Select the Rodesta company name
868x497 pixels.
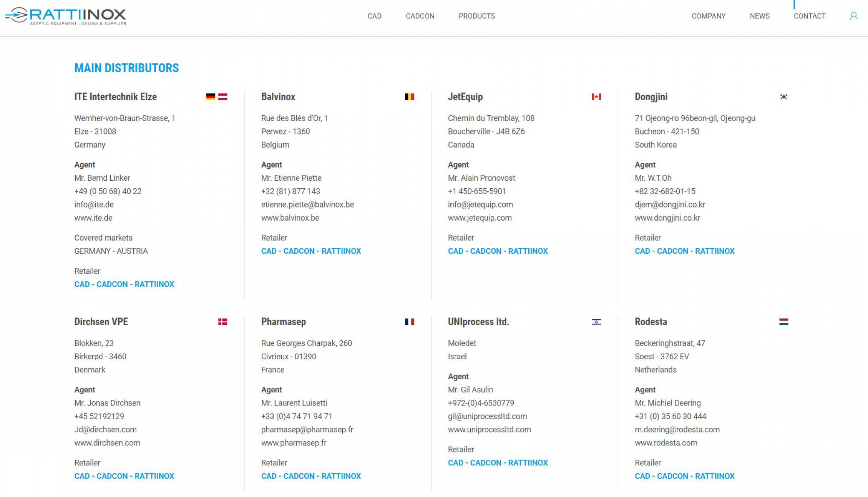(651, 322)
